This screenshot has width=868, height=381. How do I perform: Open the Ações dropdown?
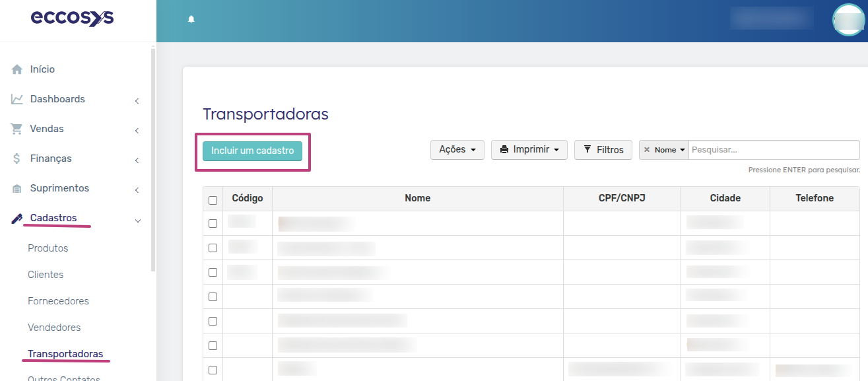click(457, 150)
